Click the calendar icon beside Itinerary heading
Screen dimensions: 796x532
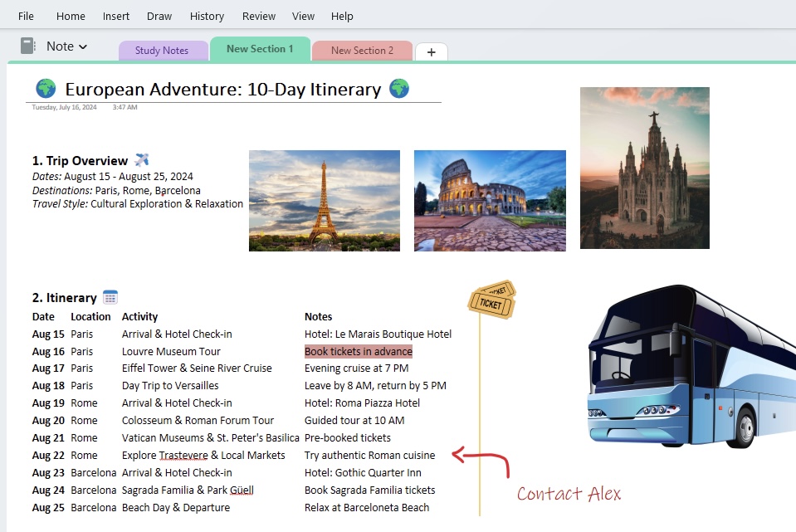tap(110, 297)
